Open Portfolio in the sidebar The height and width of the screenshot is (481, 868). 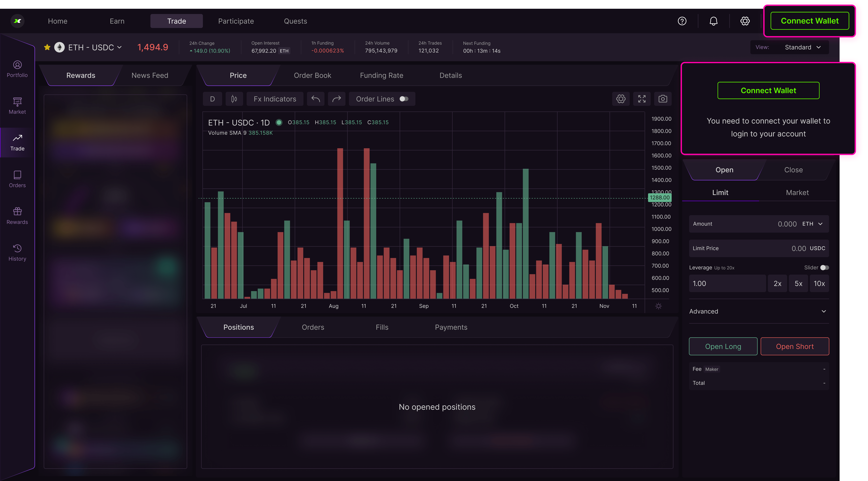(x=17, y=69)
